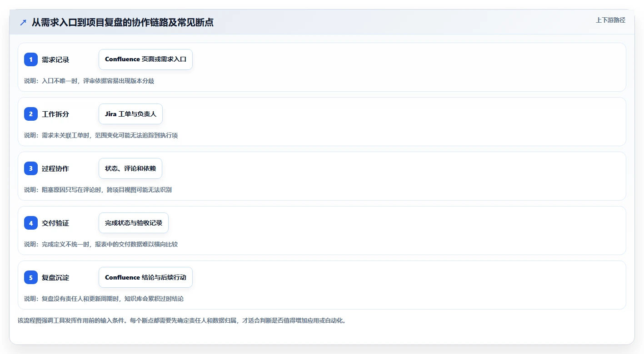Image resolution: width=644 pixels, height=354 pixels.
Task: Select the title 从需求入口到项目复盘的协作链路及常见断点
Action: [123, 23]
